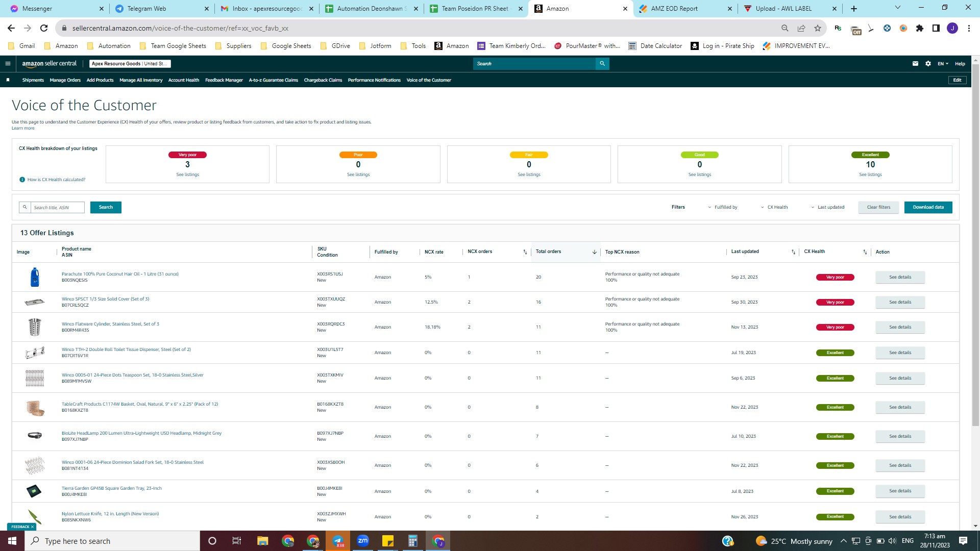Image resolution: width=980 pixels, height=551 pixels.
Task: Click the browser back arrow
Action: pyautogui.click(x=11, y=28)
